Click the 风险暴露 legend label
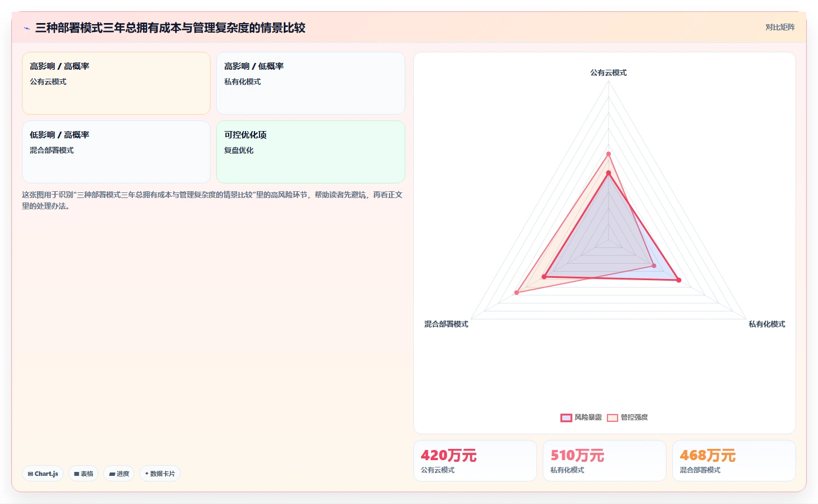818x504 pixels. pyautogui.click(x=588, y=417)
